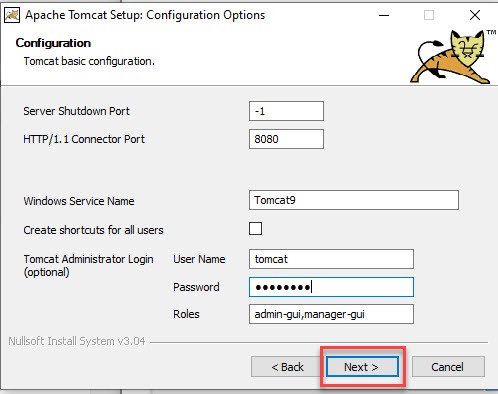The image size is (498, 394).
Task: Edit the Windows Service Name field
Action: pyautogui.click(x=354, y=200)
